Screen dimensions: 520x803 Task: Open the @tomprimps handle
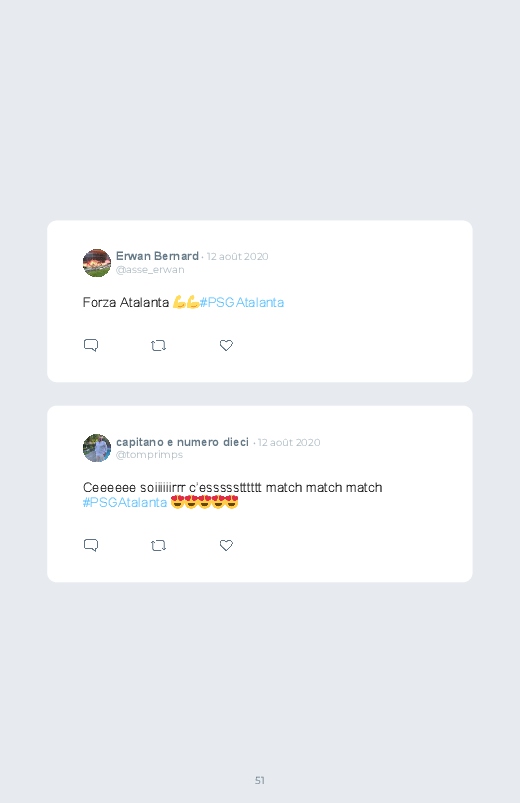coord(149,455)
